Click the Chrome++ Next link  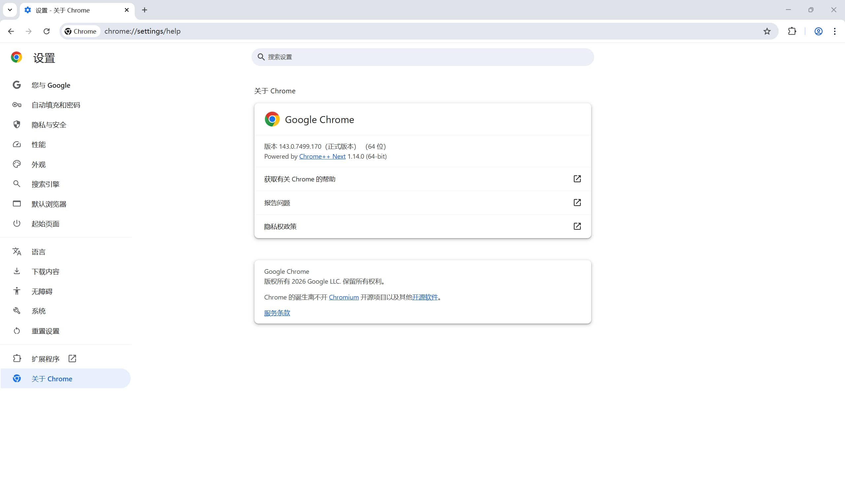tap(322, 156)
